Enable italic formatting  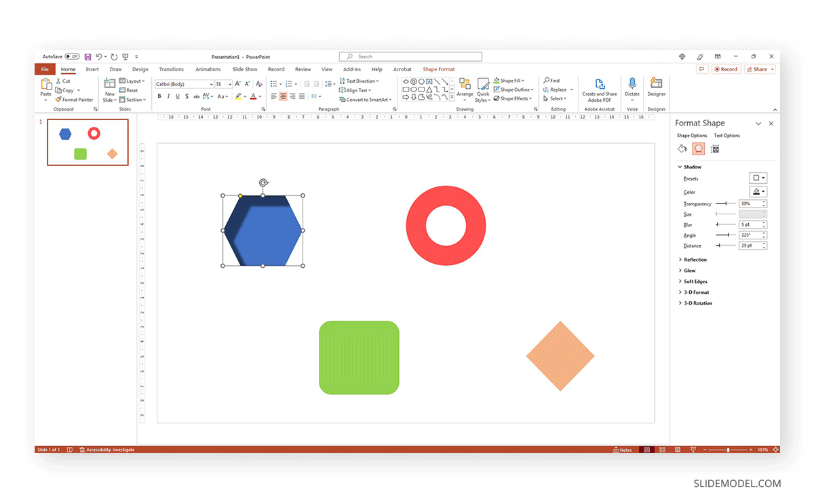[168, 96]
